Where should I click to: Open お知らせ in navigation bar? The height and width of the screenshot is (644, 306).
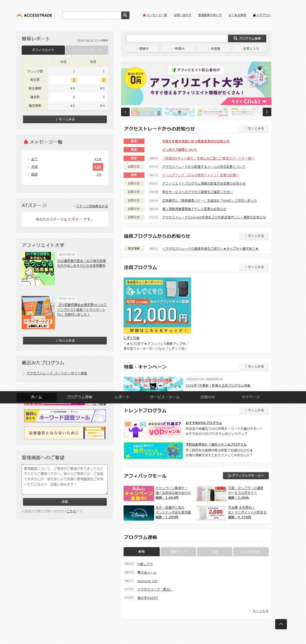(x=208, y=397)
